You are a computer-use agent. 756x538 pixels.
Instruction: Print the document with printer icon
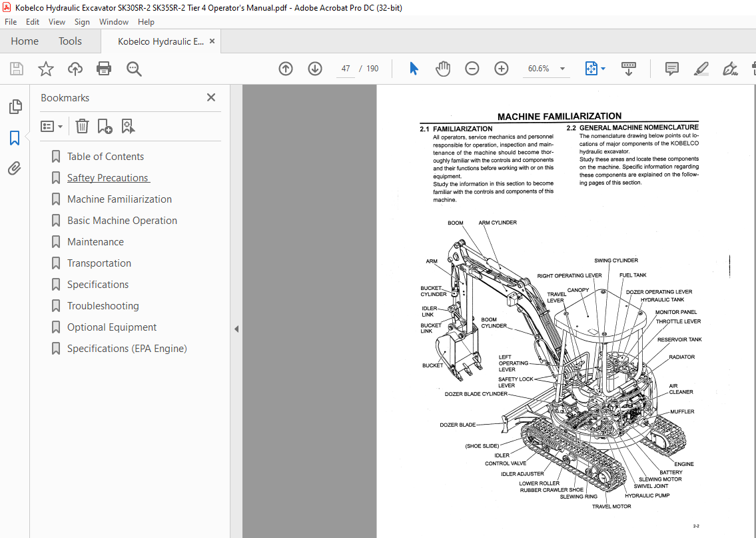pos(104,69)
